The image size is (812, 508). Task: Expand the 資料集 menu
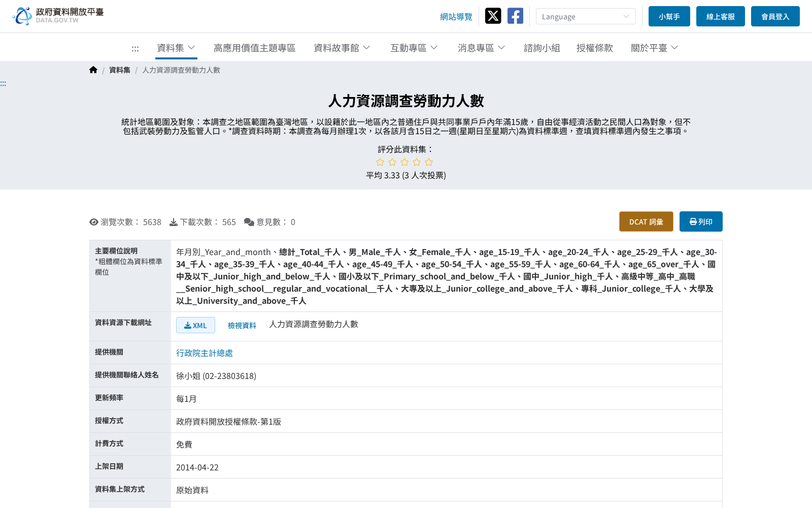tap(176, 48)
